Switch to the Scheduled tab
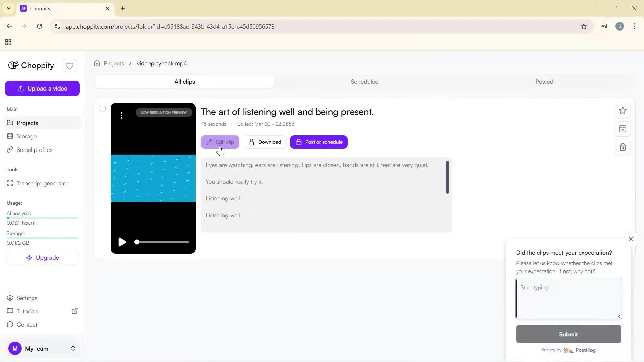 point(364,82)
